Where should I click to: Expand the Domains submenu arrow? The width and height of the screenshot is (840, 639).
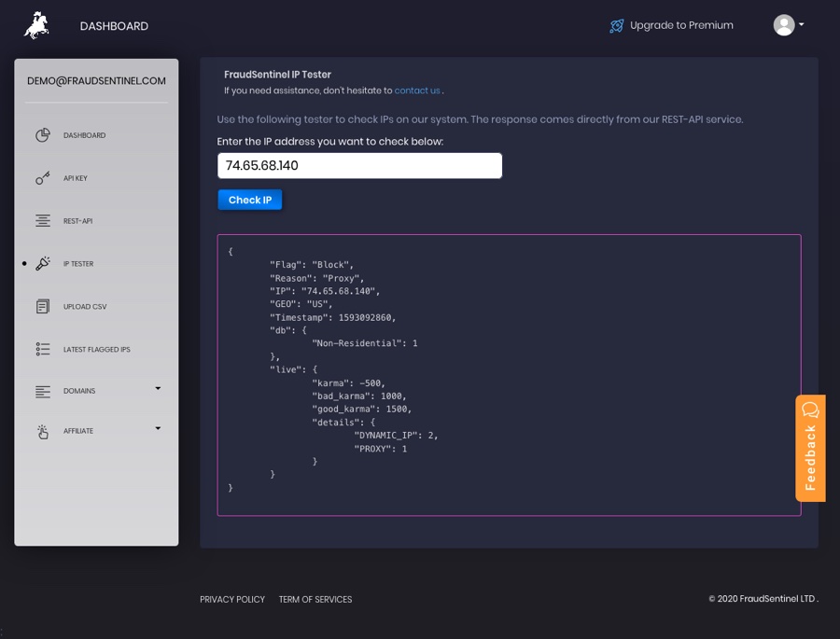[158, 388]
